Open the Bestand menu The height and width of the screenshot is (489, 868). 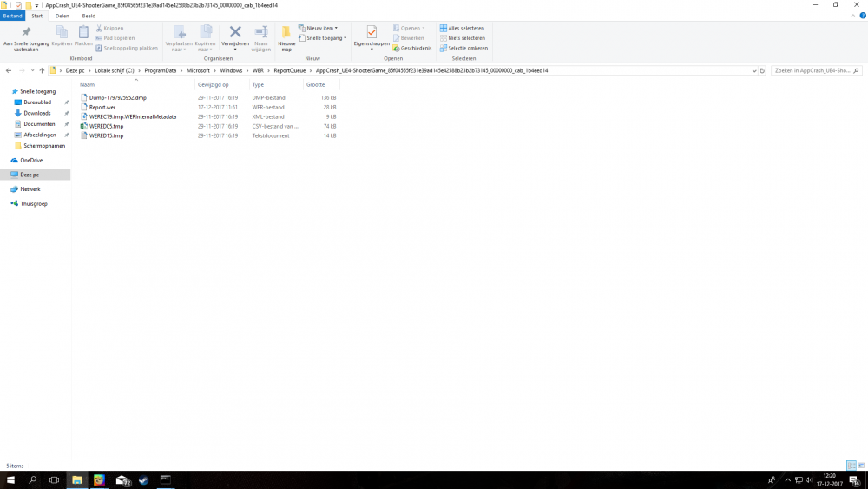pos(12,16)
